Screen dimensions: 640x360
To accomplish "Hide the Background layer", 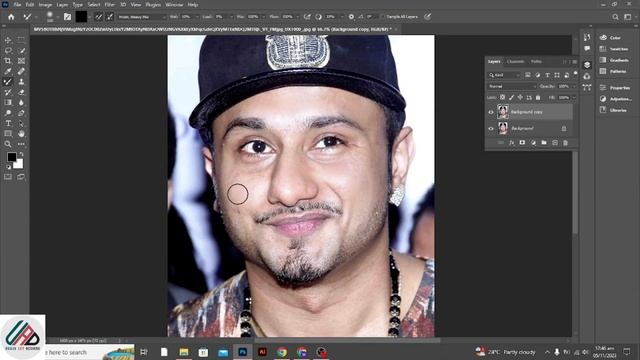I will point(491,128).
